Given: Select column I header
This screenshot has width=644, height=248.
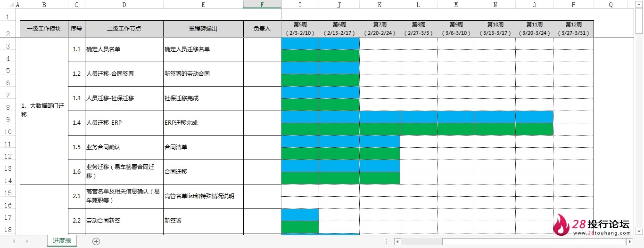Looking at the screenshot, I should pos(300,4).
